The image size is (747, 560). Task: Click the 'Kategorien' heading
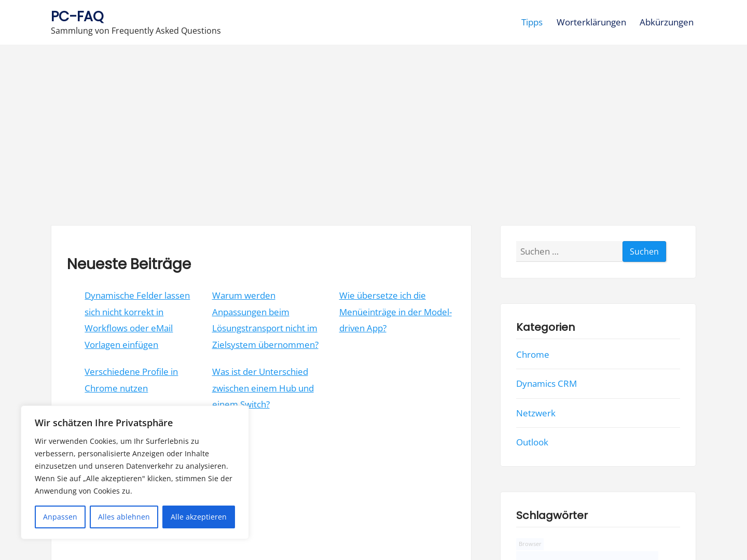546,327
